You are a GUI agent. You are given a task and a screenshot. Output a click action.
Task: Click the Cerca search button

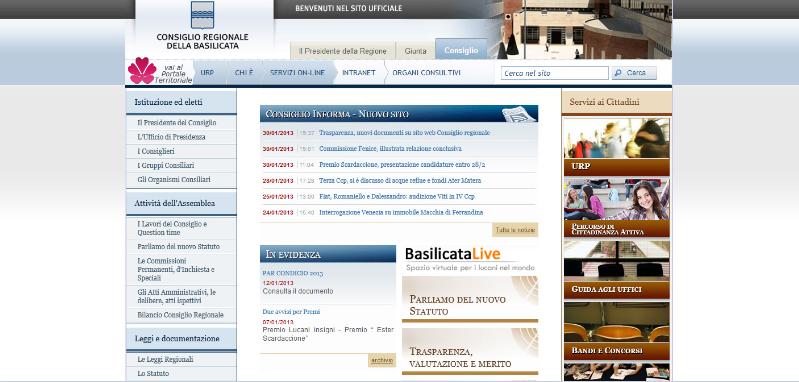tap(634, 73)
